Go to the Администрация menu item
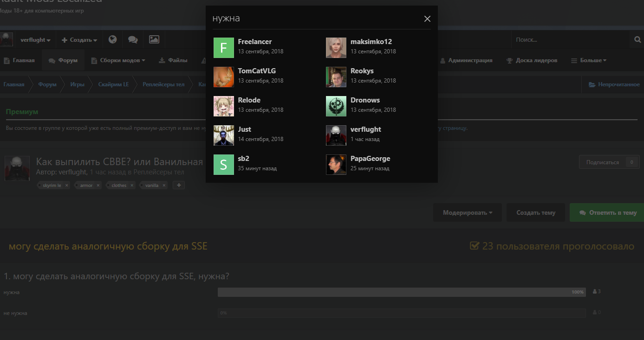 tap(466, 60)
